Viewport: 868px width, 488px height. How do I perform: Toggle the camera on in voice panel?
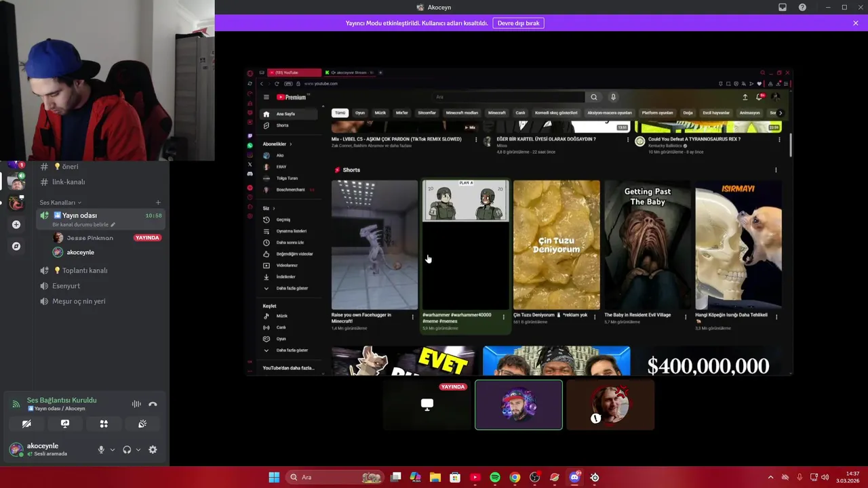pos(26,424)
